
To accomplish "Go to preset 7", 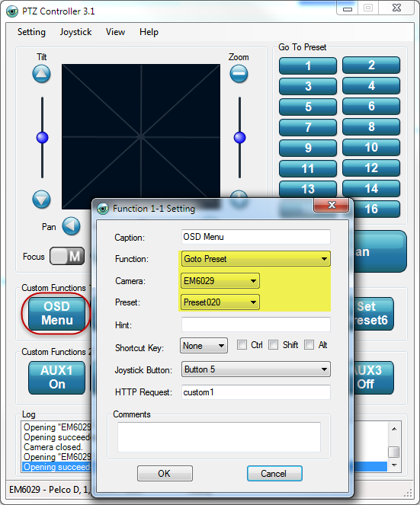I will (308, 127).
